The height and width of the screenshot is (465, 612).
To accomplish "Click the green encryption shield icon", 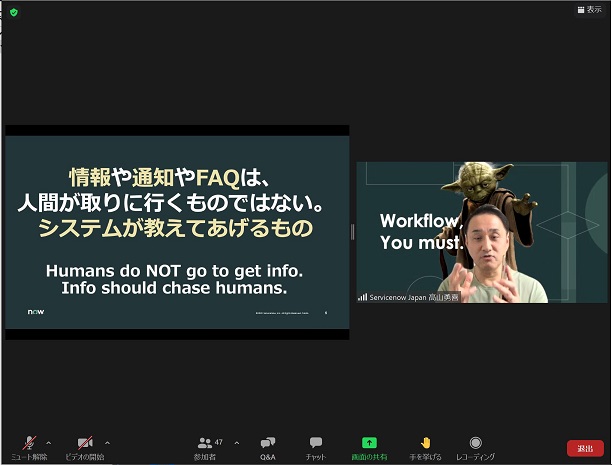I will coord(14,12).
